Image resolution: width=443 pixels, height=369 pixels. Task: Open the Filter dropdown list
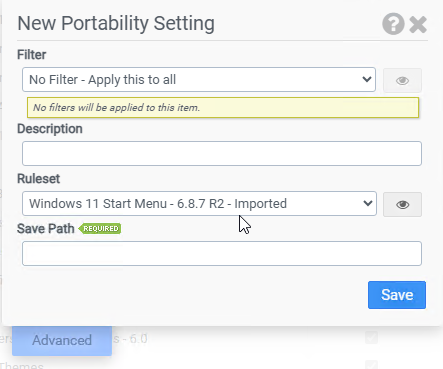pyautogui.click(x=199, y=80)
